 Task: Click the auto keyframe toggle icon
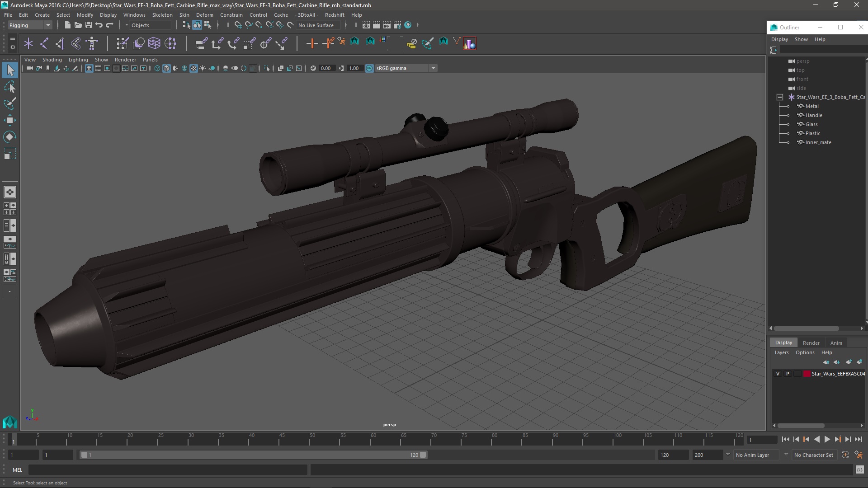pos(845,455)
